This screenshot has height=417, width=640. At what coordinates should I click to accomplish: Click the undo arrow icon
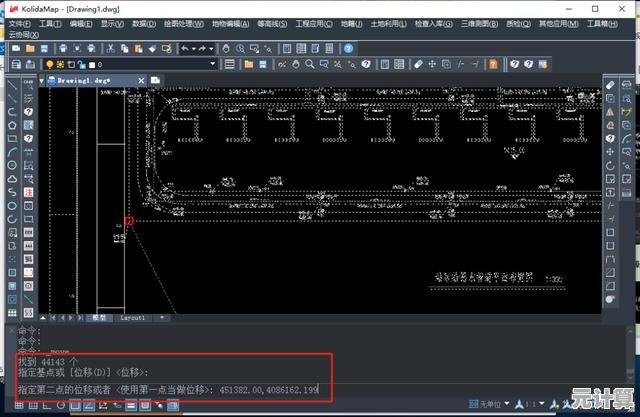pyautogui.click(x=186, y=47)
